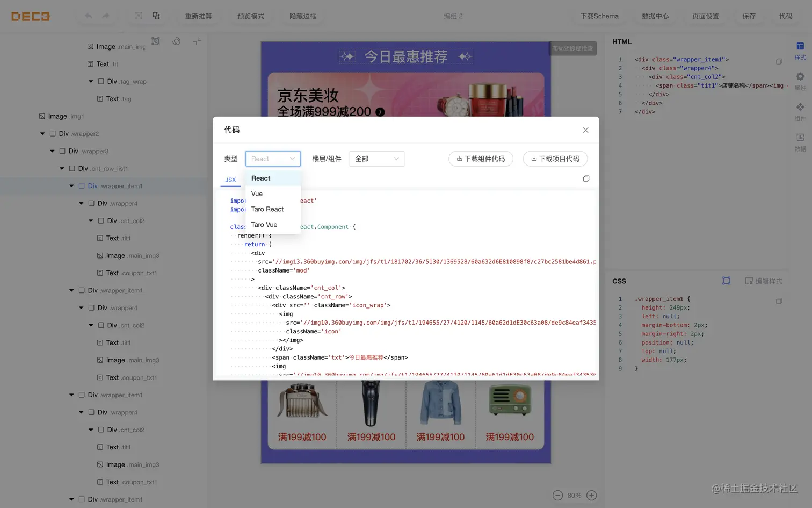Click the image icon of Image .img1
The width and height of the screenshot is (812, 508).
coord(42,116)
